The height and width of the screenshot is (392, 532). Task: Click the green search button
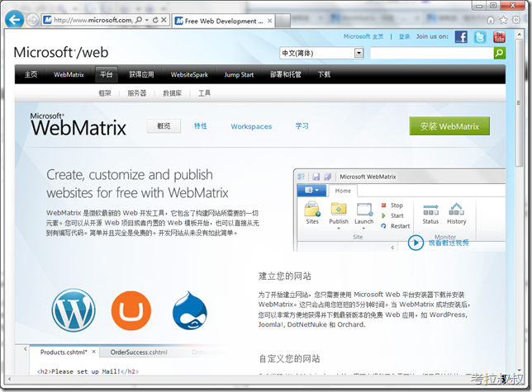coord(500,53)
